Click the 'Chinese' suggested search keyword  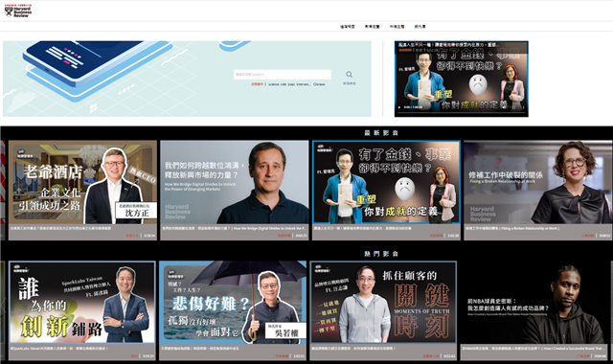pyautogui.click(x=319, y=84)
